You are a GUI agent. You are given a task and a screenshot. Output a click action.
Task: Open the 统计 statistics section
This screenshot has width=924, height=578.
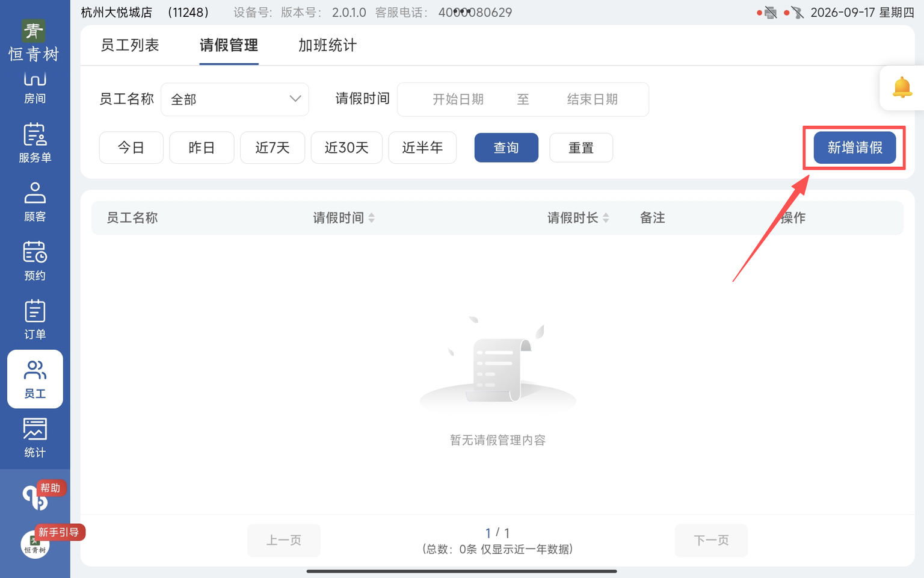click(x=35, y=438)
